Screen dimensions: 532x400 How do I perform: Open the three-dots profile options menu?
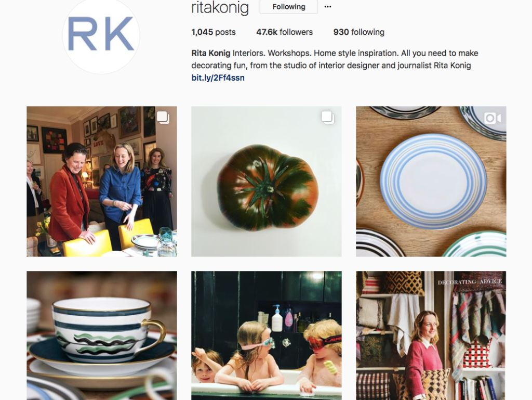[327, 7]
